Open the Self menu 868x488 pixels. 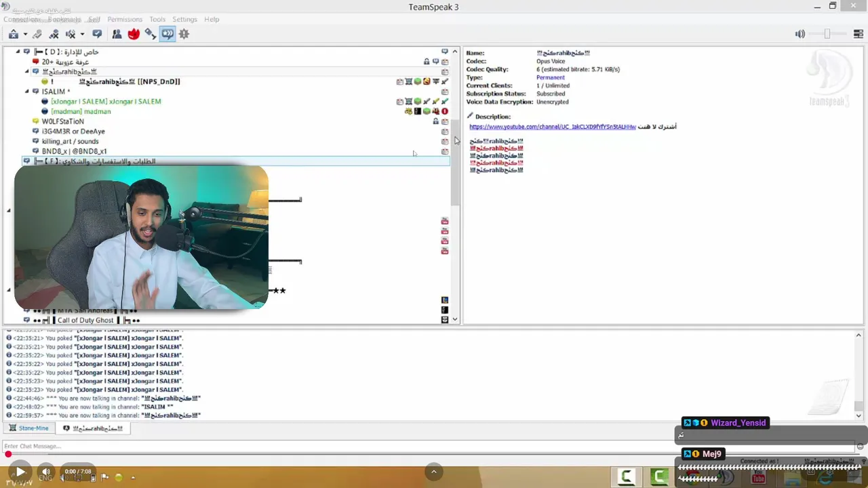click(x=94, y=19)
